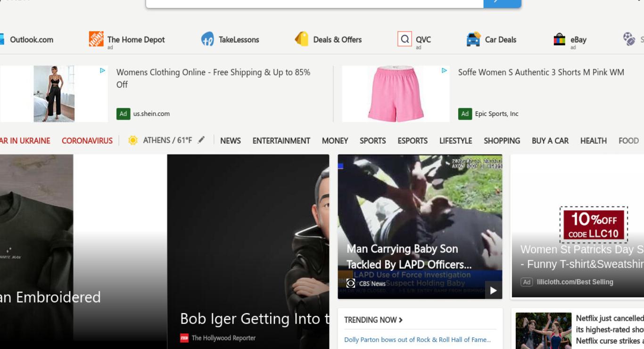The image size is (644, 349).
Task: Click the CBS News source logo
Action: click(x=351, y=283)
